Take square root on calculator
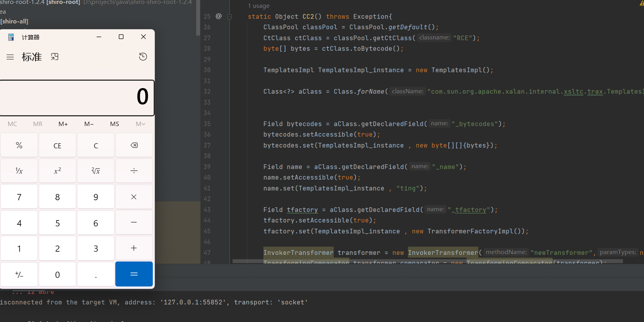 [x=96, y=171]
